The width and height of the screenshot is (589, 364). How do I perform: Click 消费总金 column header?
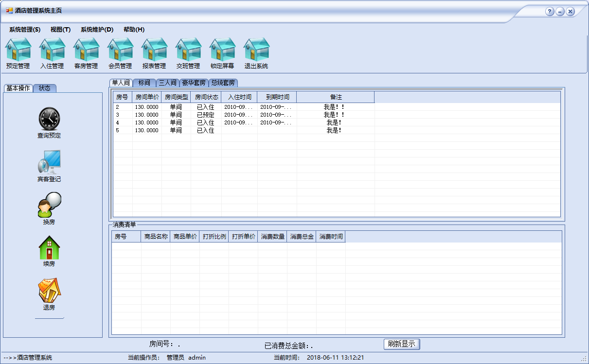pyautogui.click(x=302, y=237)
